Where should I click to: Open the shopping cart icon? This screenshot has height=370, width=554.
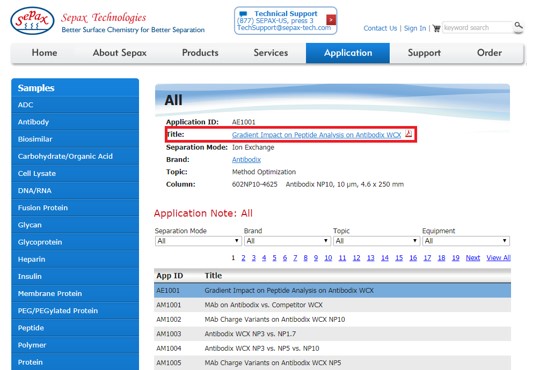436,28
